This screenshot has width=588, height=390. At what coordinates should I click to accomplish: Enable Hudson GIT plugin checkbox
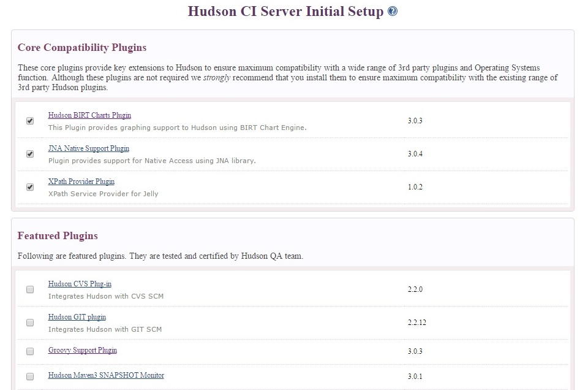click(x=30, y=323)
